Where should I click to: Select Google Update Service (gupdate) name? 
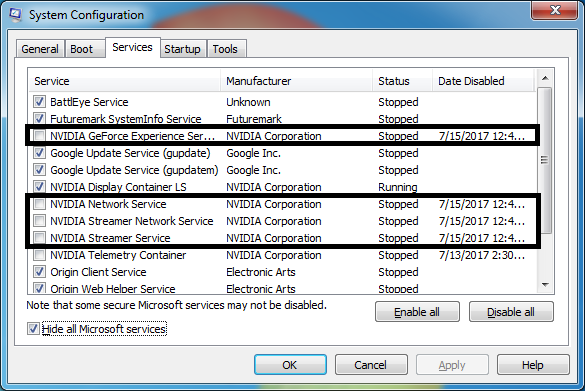tap(130, 153)
